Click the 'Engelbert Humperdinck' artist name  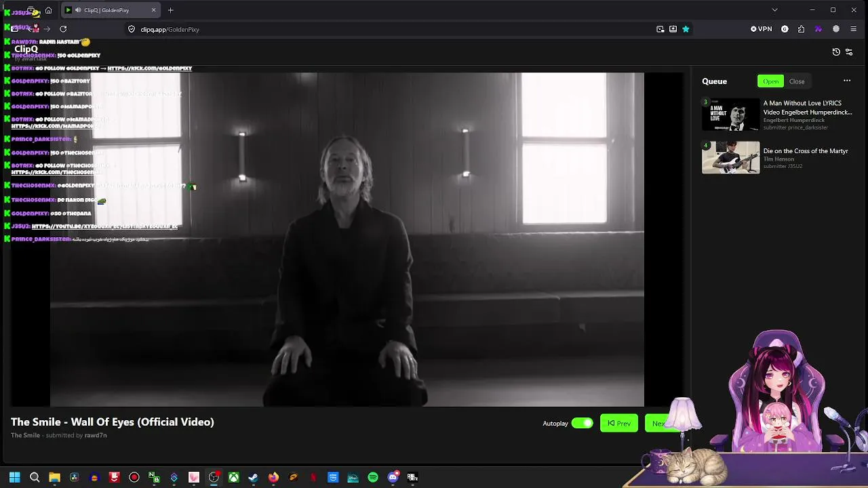pos(793,120)
